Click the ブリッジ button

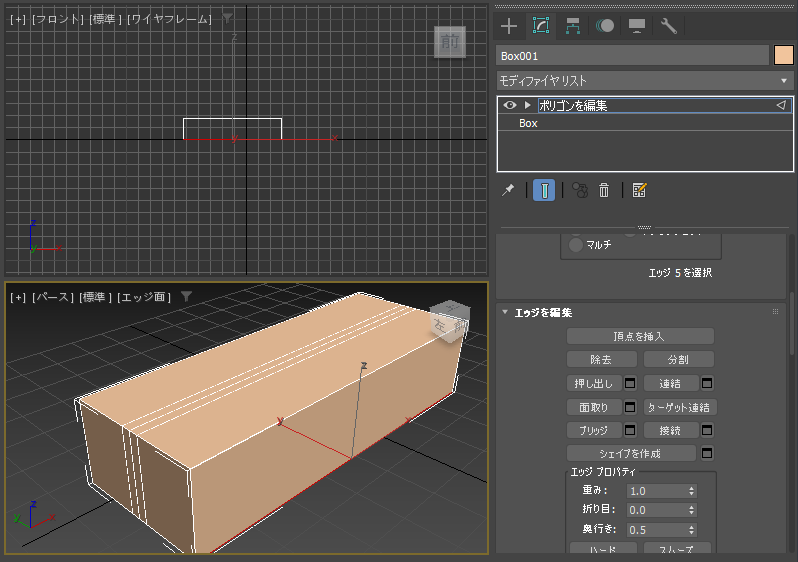pyautogui.click(x=594, y=430)
